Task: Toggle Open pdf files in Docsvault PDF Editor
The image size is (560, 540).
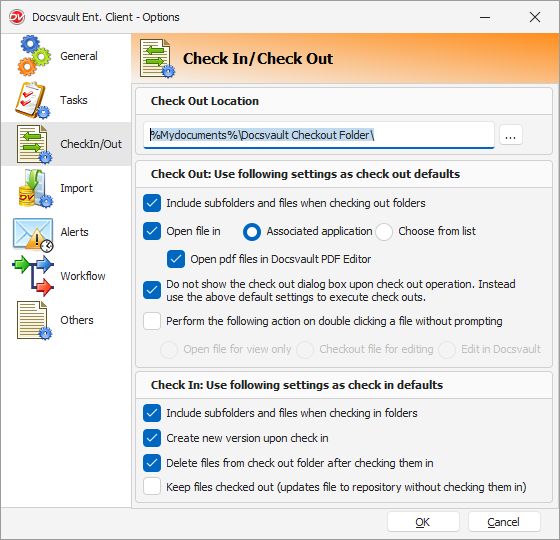Action: point(176,259)
